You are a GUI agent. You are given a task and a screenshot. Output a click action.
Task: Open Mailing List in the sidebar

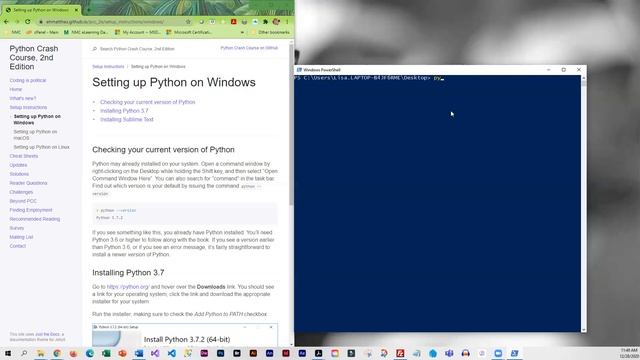[21, 237]
